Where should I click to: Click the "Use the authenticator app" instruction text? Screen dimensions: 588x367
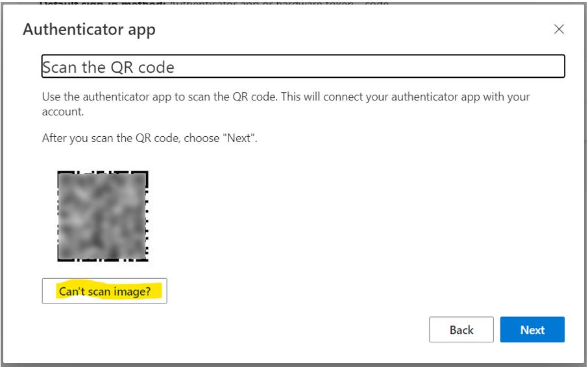(x=286, y=104)
